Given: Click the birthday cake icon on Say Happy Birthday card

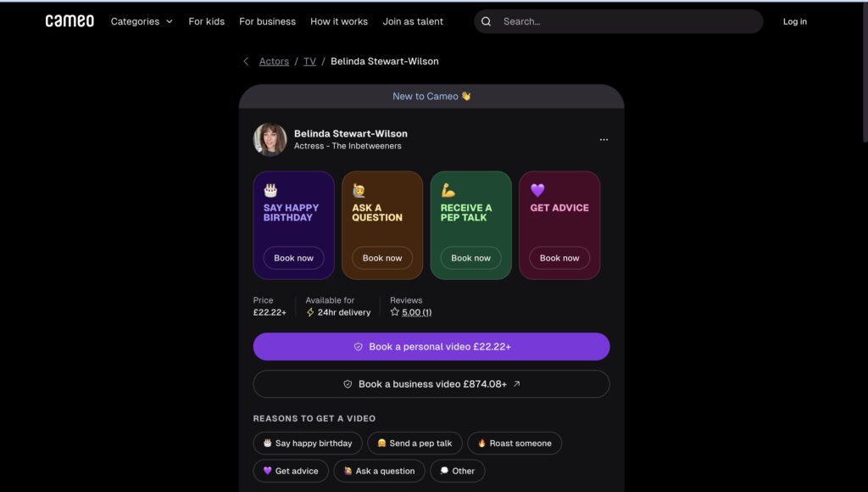Looking at the screenshot, I should pos(270,191).
